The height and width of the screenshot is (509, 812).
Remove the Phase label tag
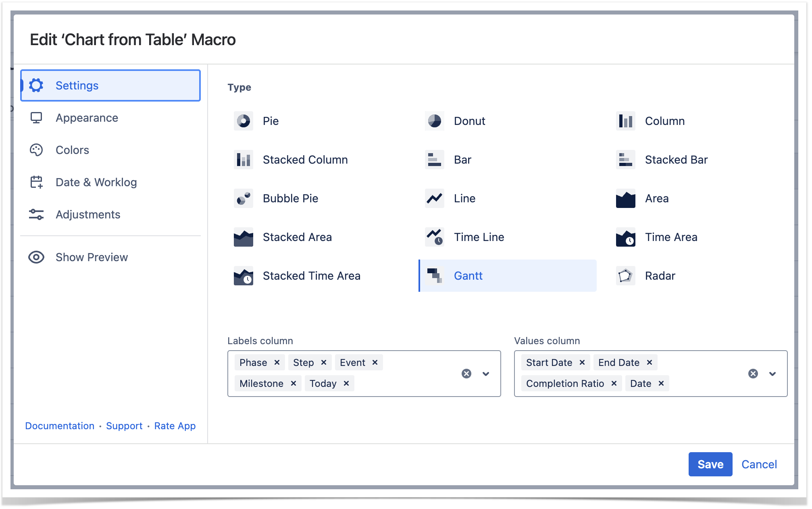tap(277, 362)
